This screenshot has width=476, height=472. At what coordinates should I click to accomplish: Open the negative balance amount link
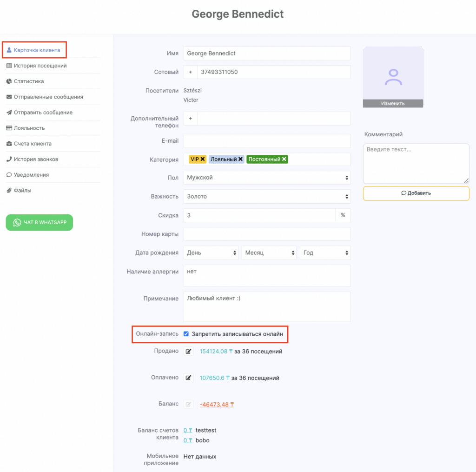tap(217, 405)
